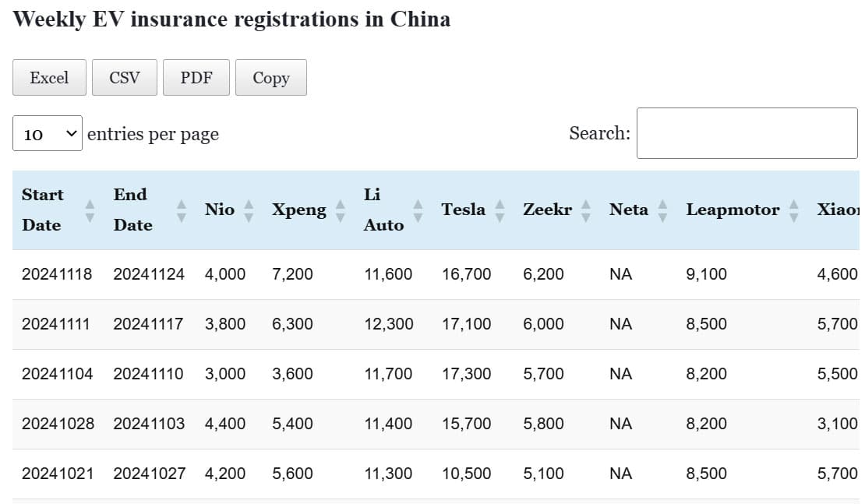865x504 pixels.
Task: Click the Neta column sort arrows
Action: click(662, 210)
